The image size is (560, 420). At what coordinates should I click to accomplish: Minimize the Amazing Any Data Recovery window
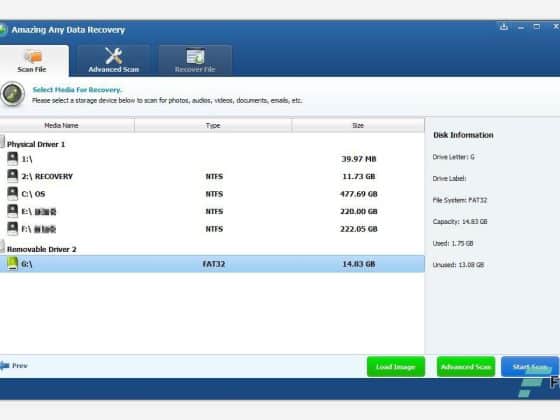(x=521, y=27)
